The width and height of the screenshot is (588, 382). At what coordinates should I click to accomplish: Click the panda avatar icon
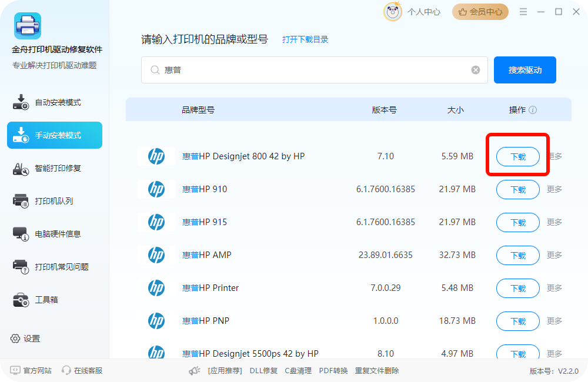393,12
